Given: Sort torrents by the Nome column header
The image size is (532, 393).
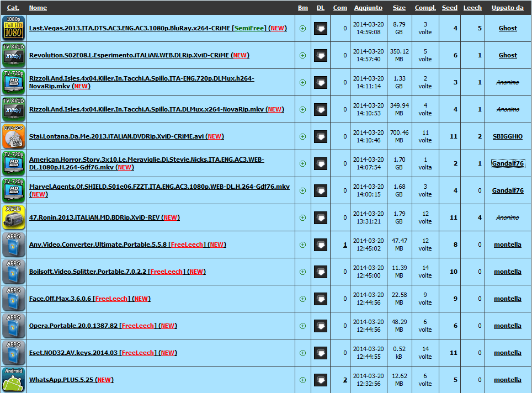Looking at the screenshot, I should [38, 8].
